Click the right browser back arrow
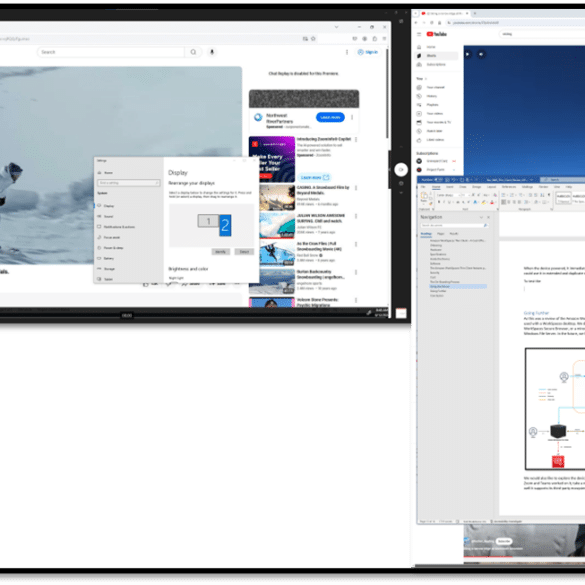The image size is (585, 585). click(x=416, y=23)
